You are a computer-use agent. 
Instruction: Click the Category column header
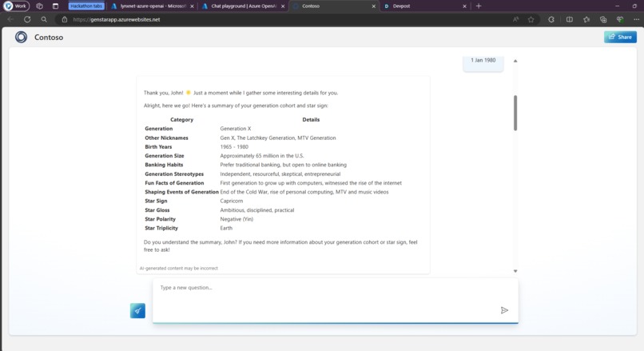[x=181, y=120]
